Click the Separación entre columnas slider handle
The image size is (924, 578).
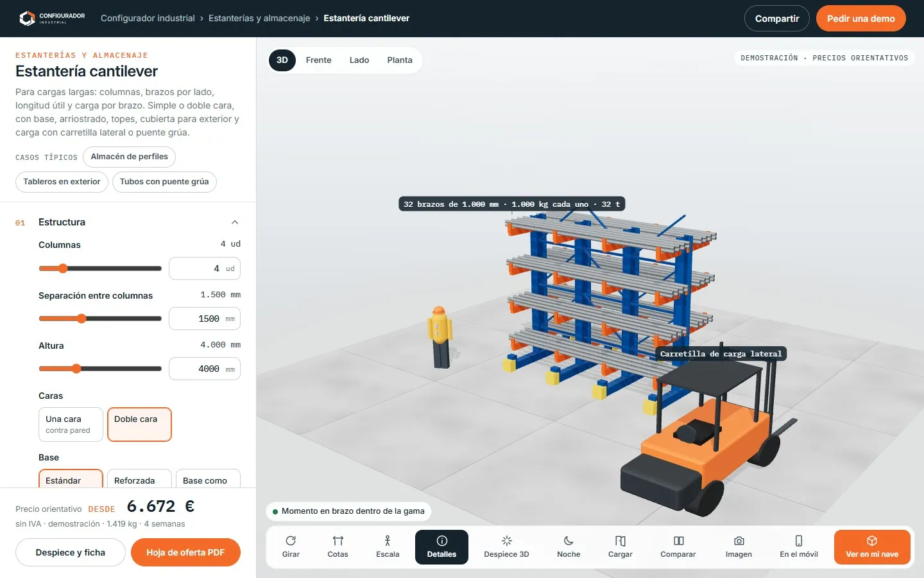click(81, 319)
